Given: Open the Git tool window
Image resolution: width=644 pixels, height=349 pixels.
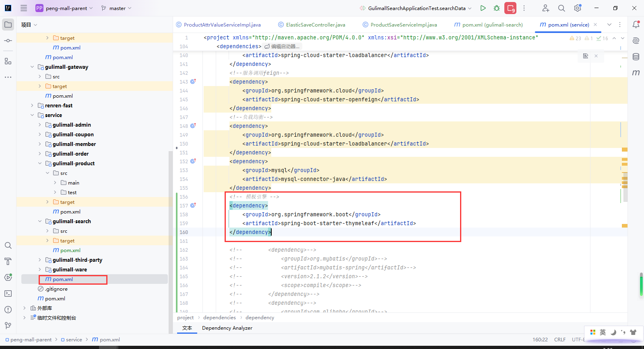Looking at the screenshot, I should coord(8,326).
